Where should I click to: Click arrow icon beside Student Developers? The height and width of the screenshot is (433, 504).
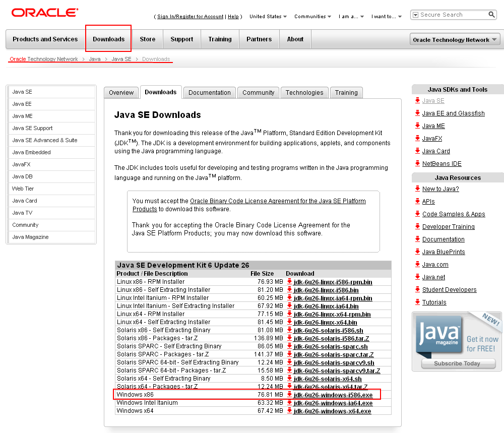point(417,289)
